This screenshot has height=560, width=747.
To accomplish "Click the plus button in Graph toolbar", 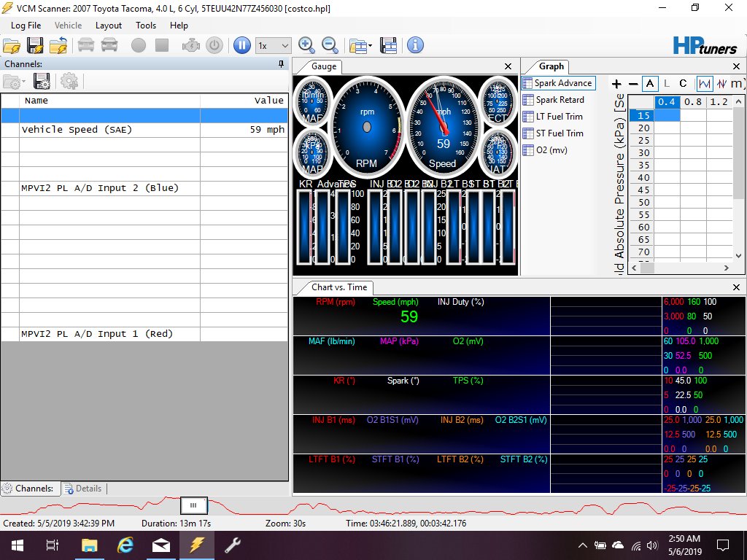I will tap(616, 84).
